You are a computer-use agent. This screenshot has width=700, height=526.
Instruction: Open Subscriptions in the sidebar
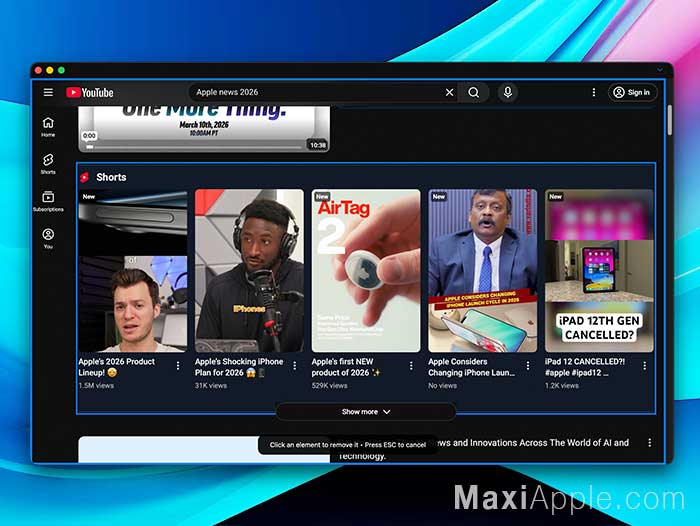[x=48, y=201]
